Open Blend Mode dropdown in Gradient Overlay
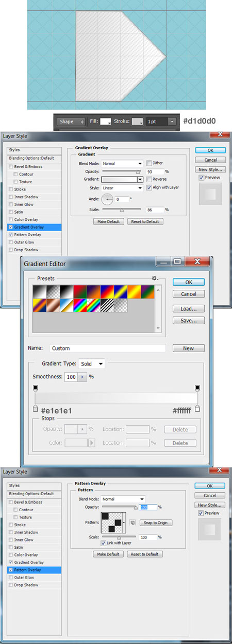Viewport: 232px width, 644px height. click(x=122, y=163)
